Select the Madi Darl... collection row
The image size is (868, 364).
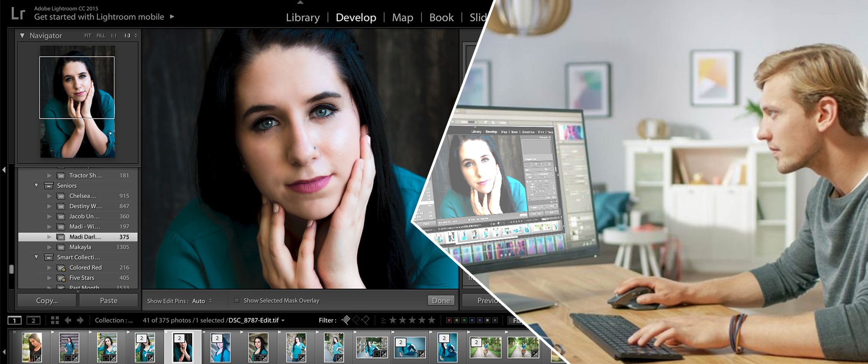pyautogui.click(x=78, y=237)
